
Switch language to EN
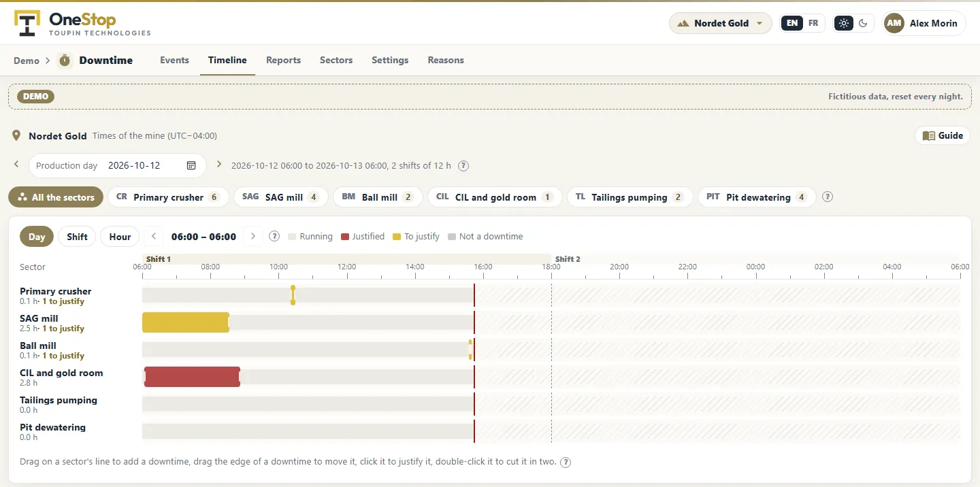pos(791,23)
